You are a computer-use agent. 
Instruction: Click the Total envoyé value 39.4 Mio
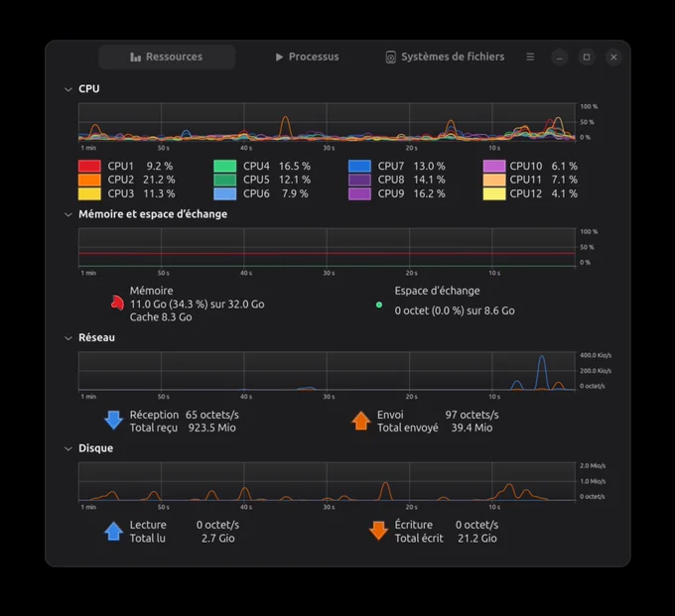[472, 428]
